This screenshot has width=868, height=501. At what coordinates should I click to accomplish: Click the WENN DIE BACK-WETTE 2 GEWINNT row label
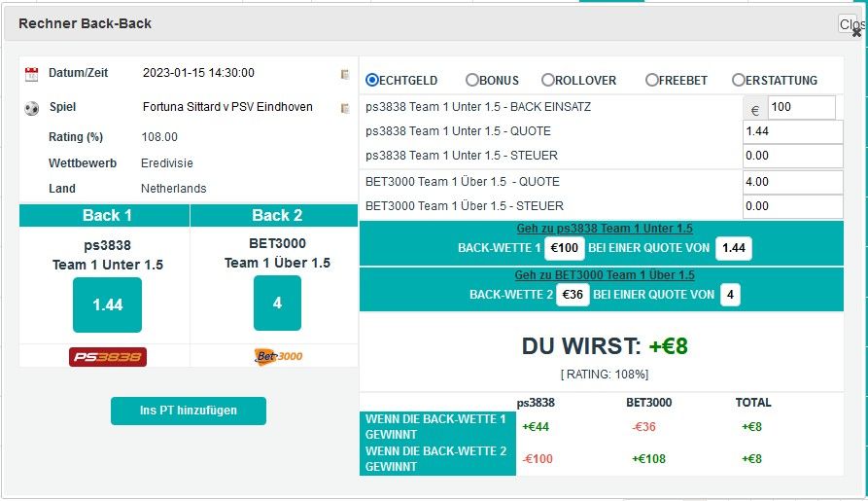tap(437, 459)
